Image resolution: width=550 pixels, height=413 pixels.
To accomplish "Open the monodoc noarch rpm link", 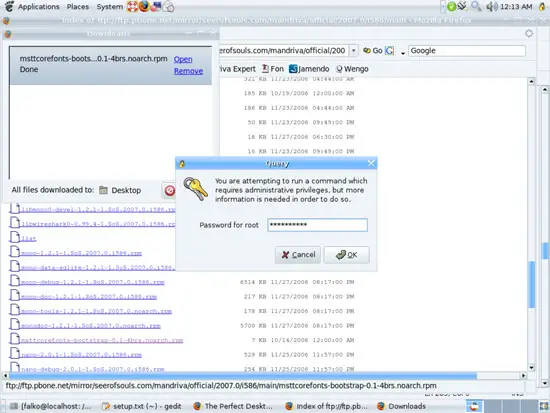I will pyautogui.click(x=91, y=326).
